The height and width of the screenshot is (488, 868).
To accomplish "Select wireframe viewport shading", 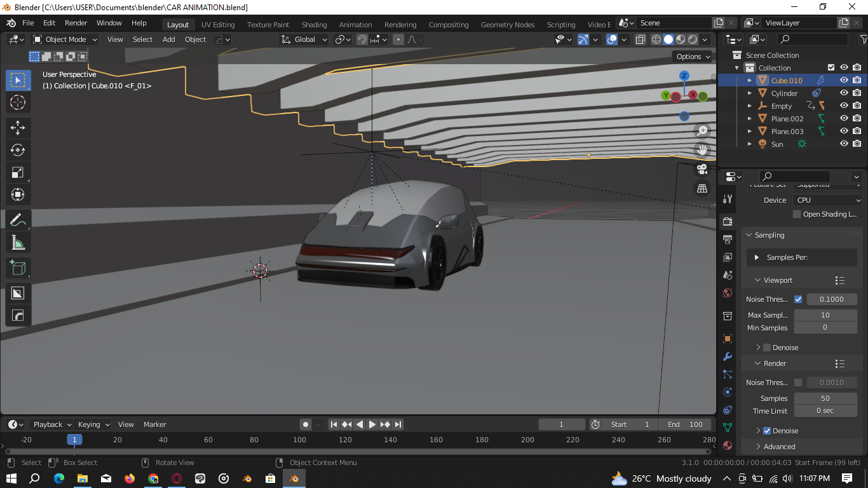I will (656, 39).
